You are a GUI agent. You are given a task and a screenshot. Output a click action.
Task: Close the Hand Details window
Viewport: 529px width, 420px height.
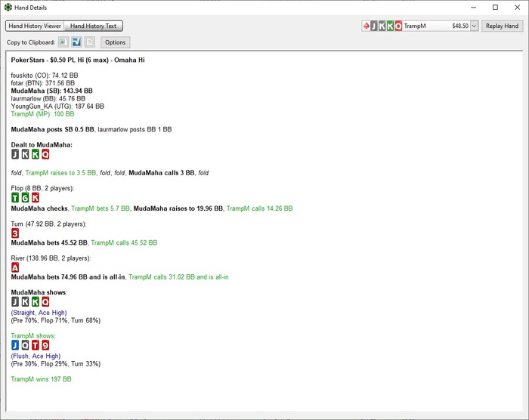tap(517, 8)
